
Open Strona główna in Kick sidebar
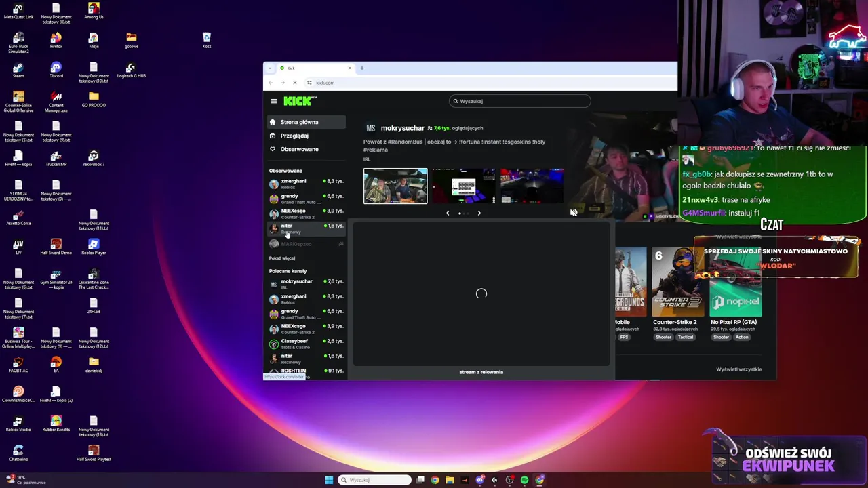[x=306, y=122]
